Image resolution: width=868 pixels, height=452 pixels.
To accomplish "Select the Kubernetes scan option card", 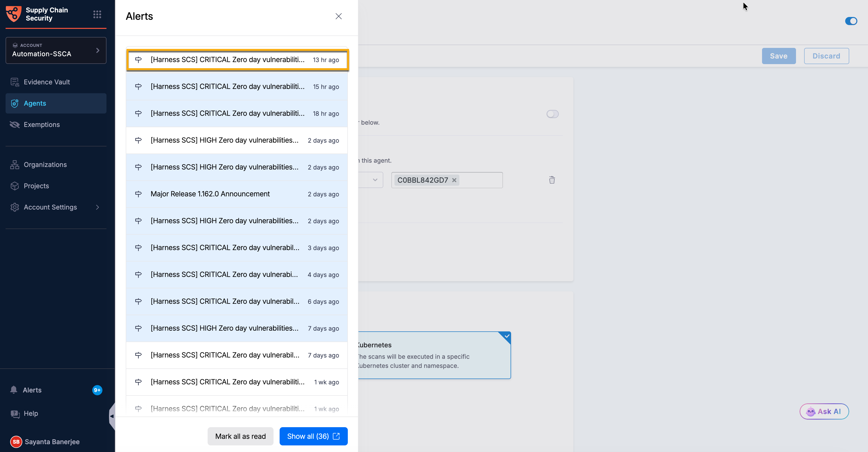I will [x=434, y=355].
